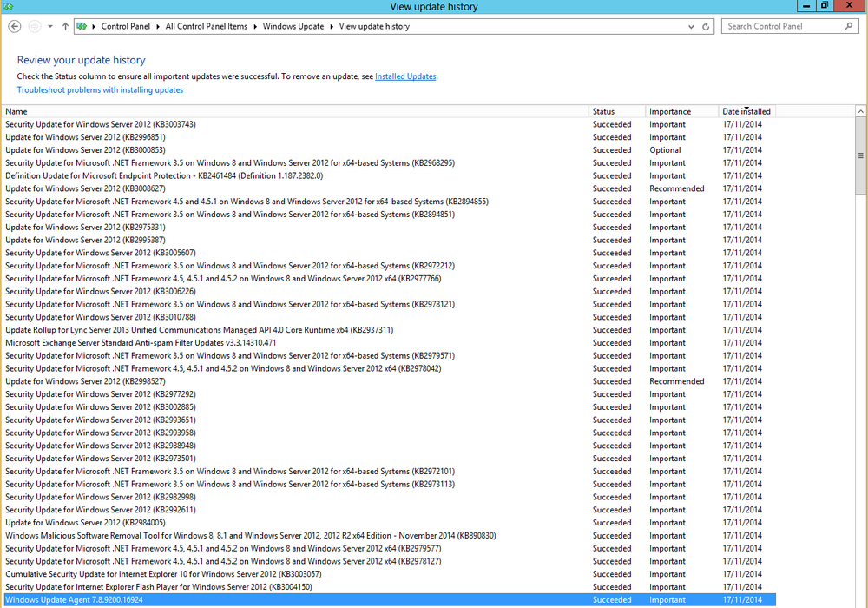The height and width of the screenshot is (608, 868).
Task: Select Lync Server 2013 Update Rollup KB2937311
Action: coord(390,330)
